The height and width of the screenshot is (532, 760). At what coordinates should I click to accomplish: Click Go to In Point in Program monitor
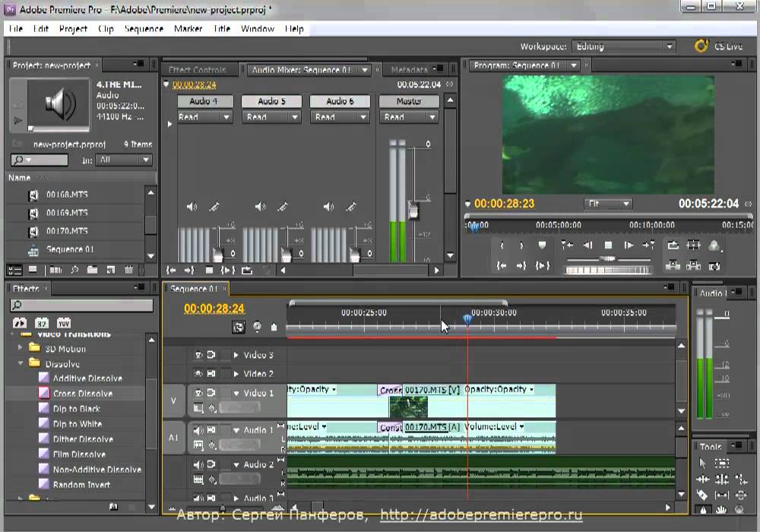click(x=502, y=265)
